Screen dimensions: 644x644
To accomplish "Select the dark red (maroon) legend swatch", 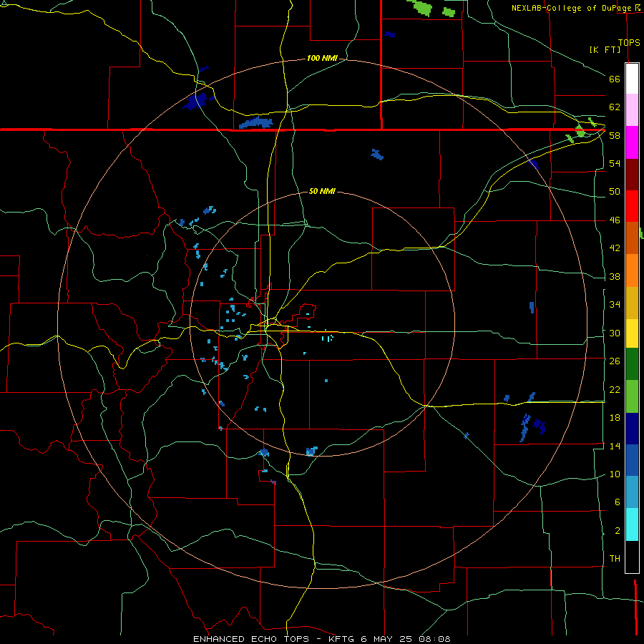I will click(632, 174).
